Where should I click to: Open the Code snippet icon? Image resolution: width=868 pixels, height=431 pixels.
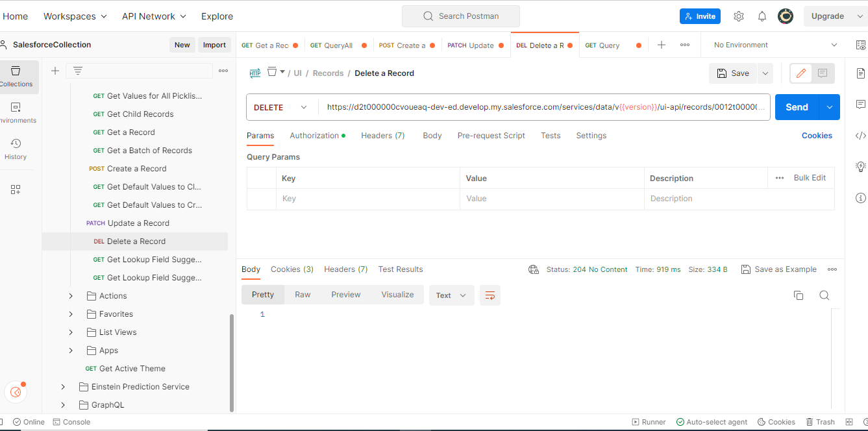pyautogui.click(x=861, y=136)
